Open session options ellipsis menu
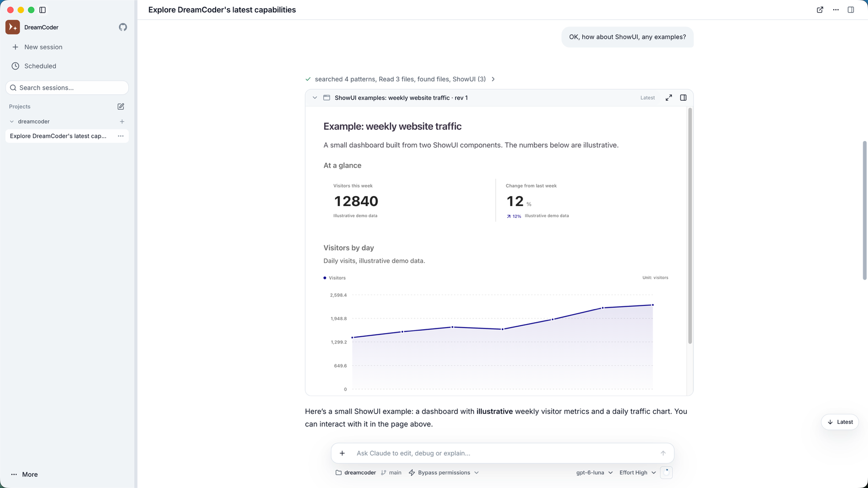Image resolution: width=868 pixels, height=488 pixels. (121, 136)
